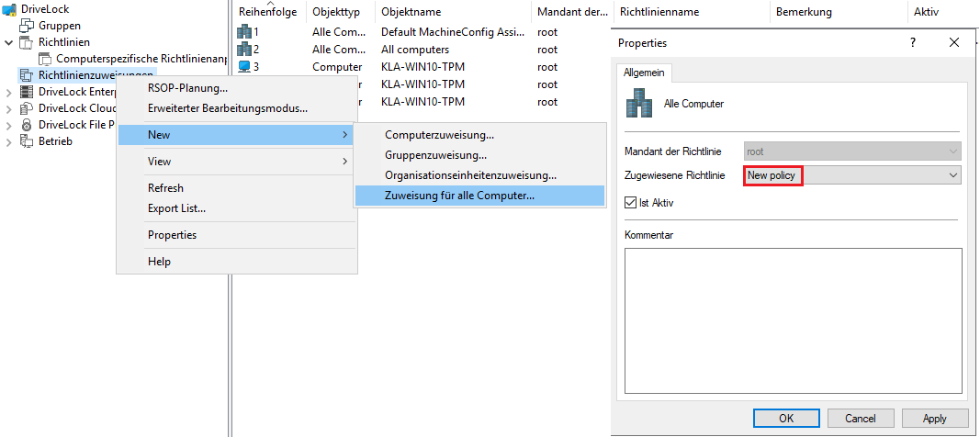Expand the New submenu arrow
Viewport: 980px width, 437px height.
tap(345, 135)
